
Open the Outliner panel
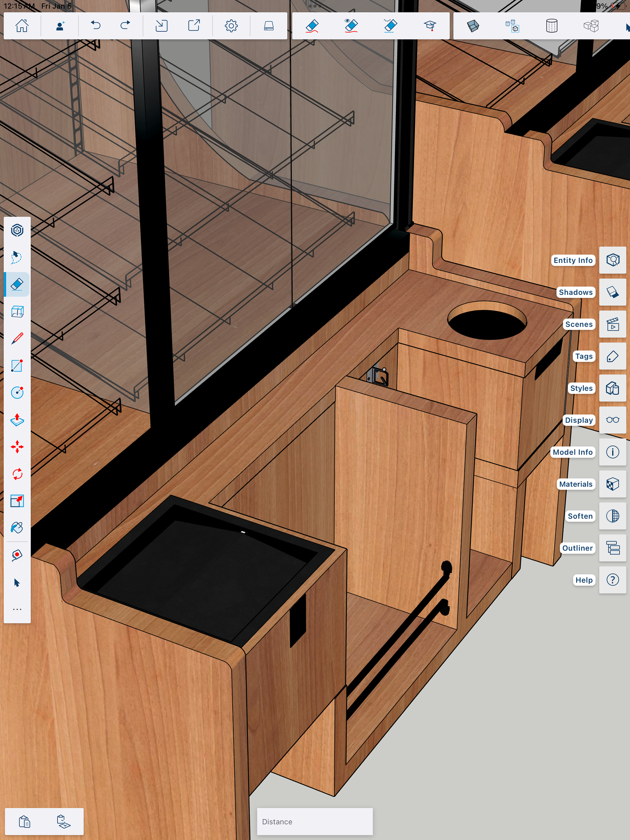click(x=613, y=548)
